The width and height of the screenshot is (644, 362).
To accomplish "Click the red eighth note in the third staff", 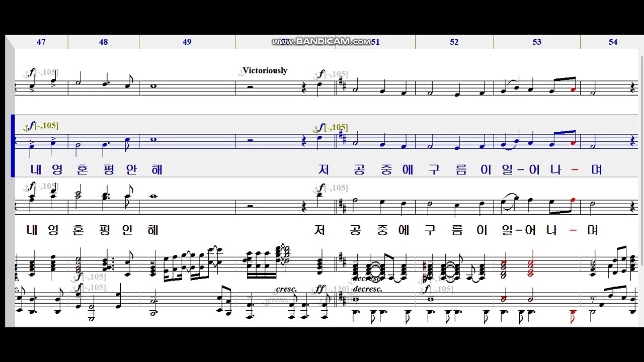I will click(x=573, y=200).
